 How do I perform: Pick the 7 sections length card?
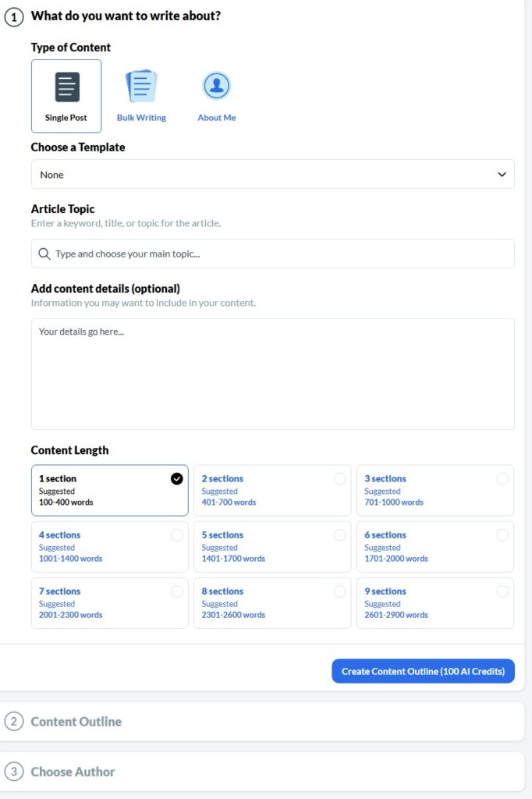[109, 602]
